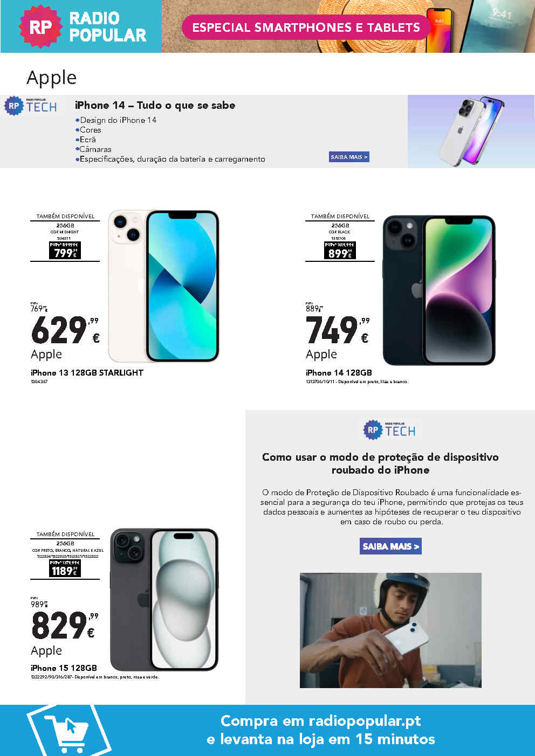Screen dimensions: 535x756
Task: Select the iPhone 15 black product image
Action: pyautogui.click(x=164, y=600)
